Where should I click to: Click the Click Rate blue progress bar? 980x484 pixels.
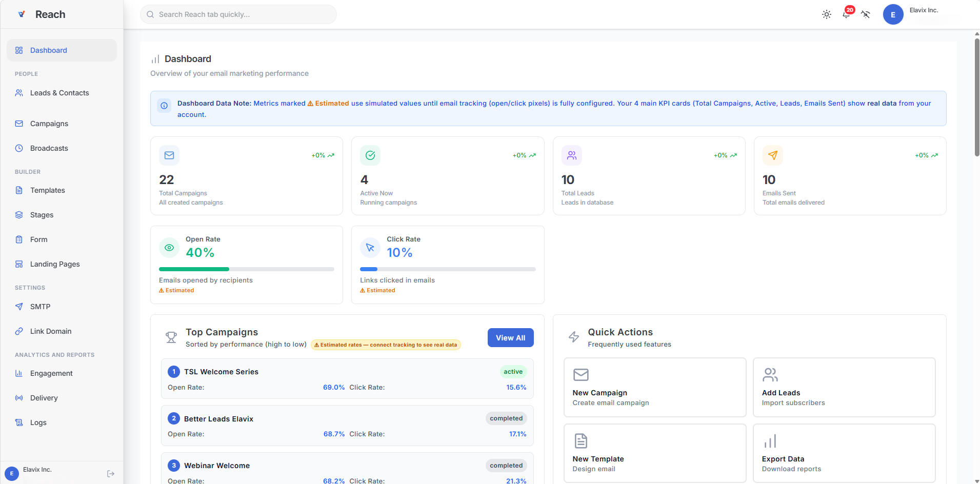(x=369, y=269)
